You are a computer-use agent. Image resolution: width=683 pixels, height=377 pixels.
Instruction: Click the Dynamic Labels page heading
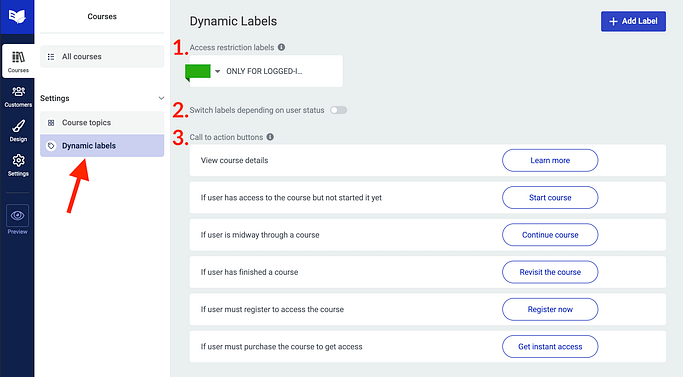[x=233, y=21]
